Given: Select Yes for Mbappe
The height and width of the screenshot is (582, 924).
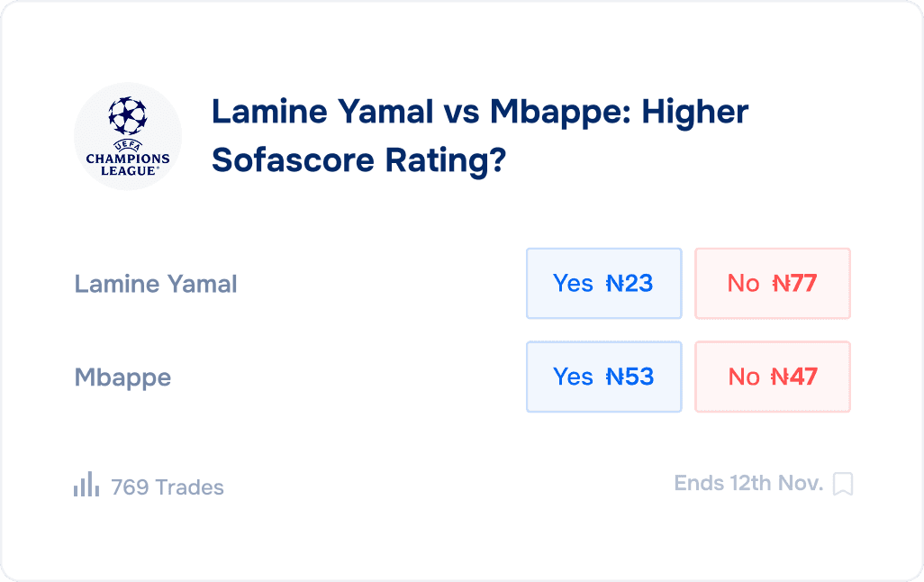Looking at the screenshot, I should (x=603, y=377).
